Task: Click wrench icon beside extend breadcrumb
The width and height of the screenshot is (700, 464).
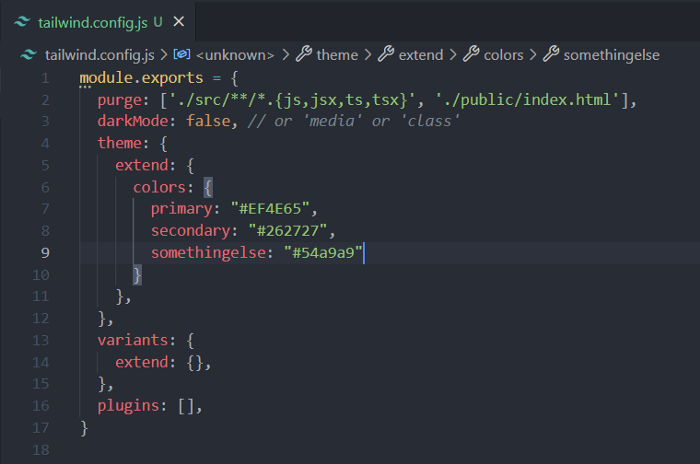Action: (x=386, y=54)
